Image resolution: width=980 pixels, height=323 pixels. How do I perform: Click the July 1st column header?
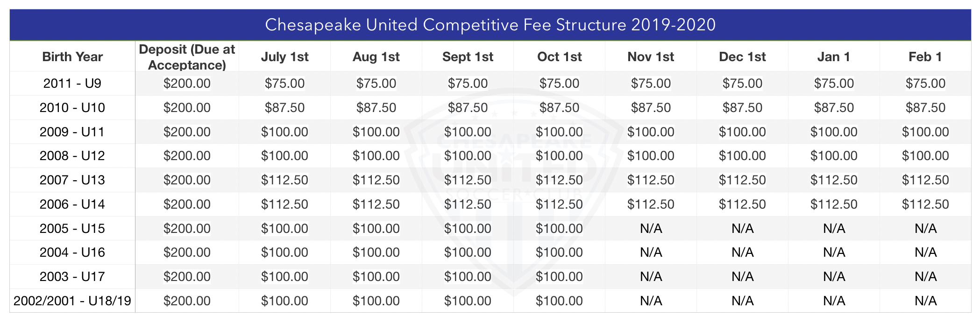click(x=284, y=57)
